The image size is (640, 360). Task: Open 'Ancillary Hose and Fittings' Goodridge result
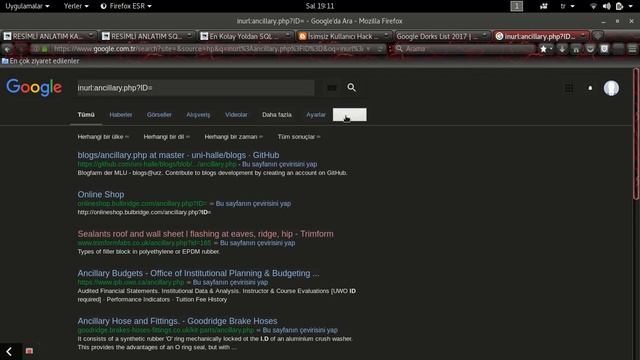tap(177, 321)
